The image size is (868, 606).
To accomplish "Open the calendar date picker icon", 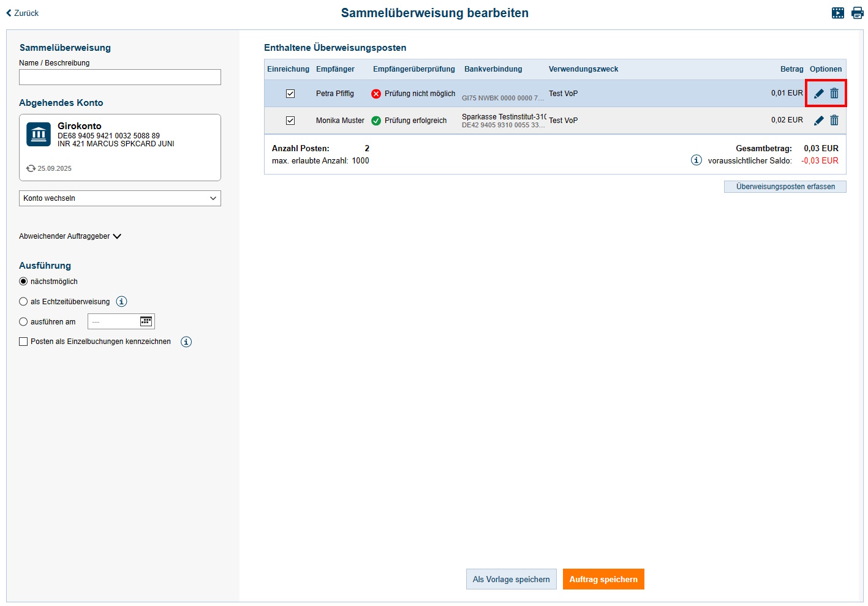I will pos(146,321).
